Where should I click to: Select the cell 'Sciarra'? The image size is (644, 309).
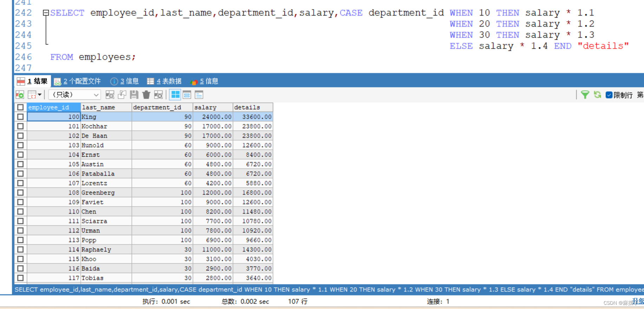click(106, 221)
